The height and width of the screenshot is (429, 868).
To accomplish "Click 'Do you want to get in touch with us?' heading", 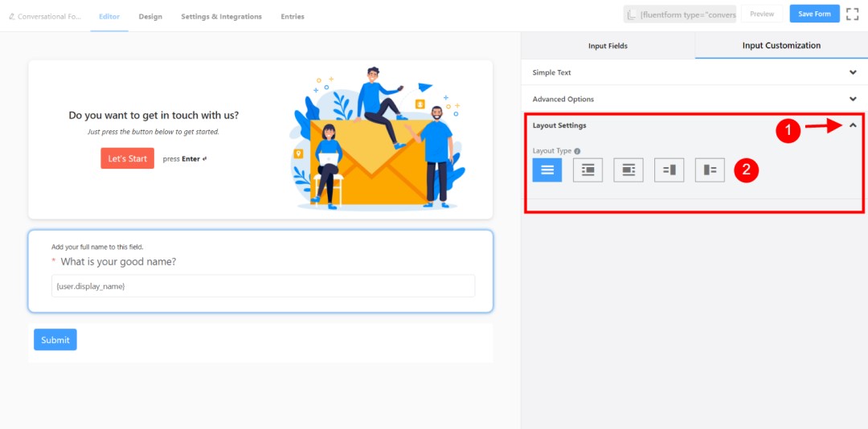I will [154, 115].
